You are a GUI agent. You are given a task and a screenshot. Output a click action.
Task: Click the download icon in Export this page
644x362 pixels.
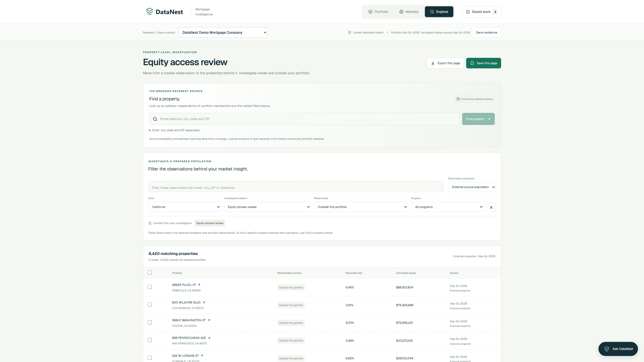click(x=433, y=63)
